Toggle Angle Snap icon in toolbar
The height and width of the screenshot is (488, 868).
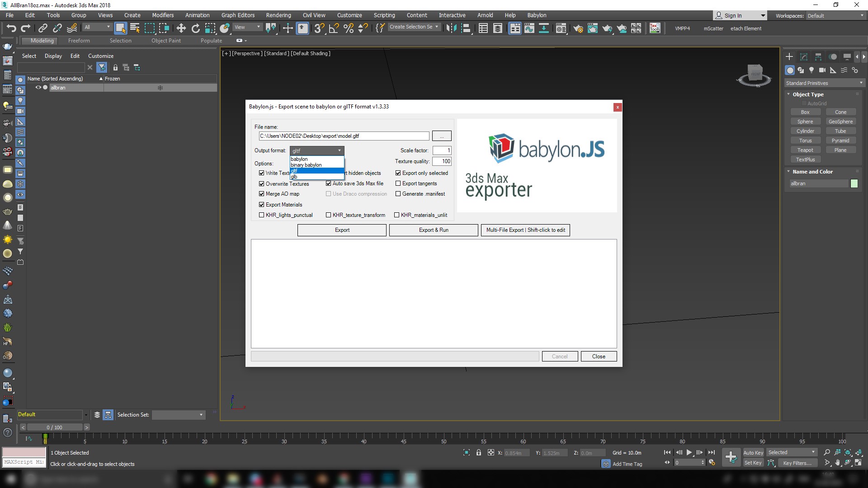334,28
